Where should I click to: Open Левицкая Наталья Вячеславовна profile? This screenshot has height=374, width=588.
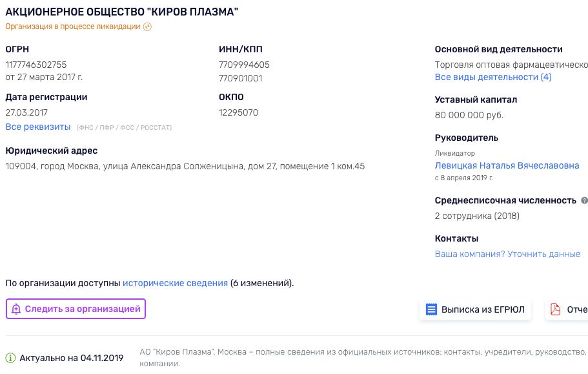click(x=507, y=165)
